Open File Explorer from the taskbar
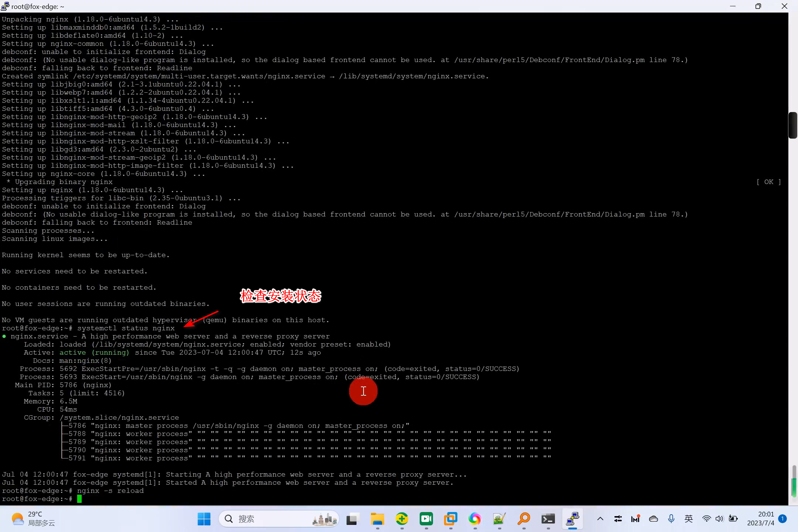This screenshot has width=798, height=532. 378,519
